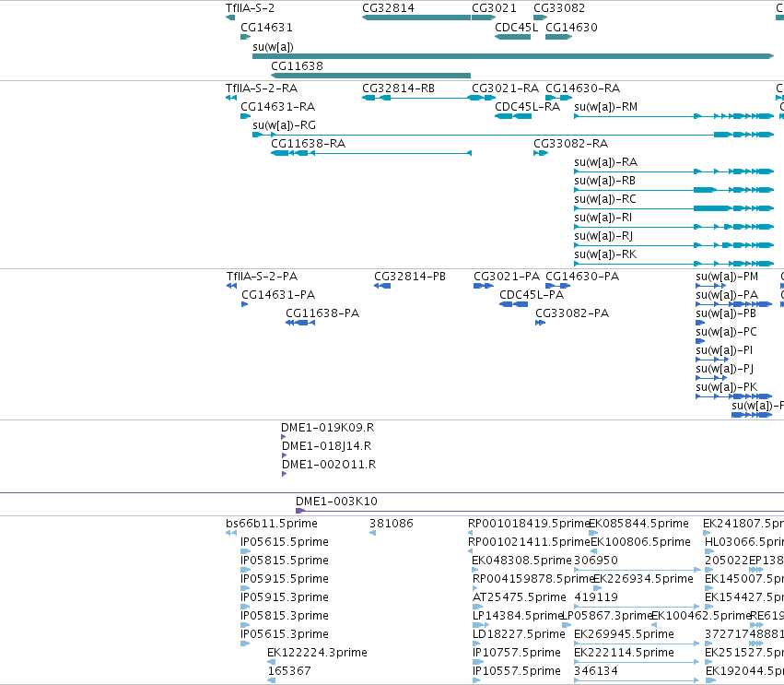Viewport: 784px width, 685px height.
Task: Click transcript su(w[a])-RI
Action: point(603,218)
